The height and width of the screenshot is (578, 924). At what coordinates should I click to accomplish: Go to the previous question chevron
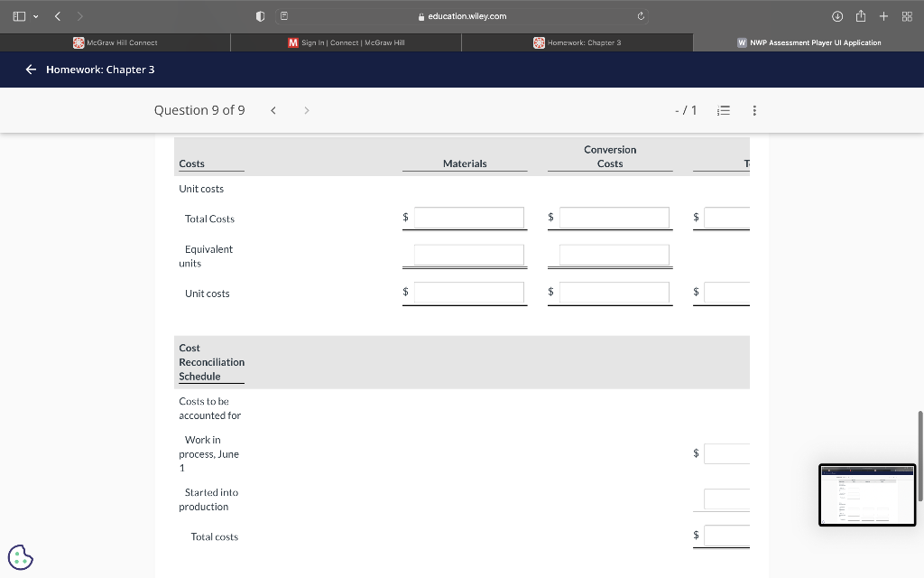[x=273, y=110]
